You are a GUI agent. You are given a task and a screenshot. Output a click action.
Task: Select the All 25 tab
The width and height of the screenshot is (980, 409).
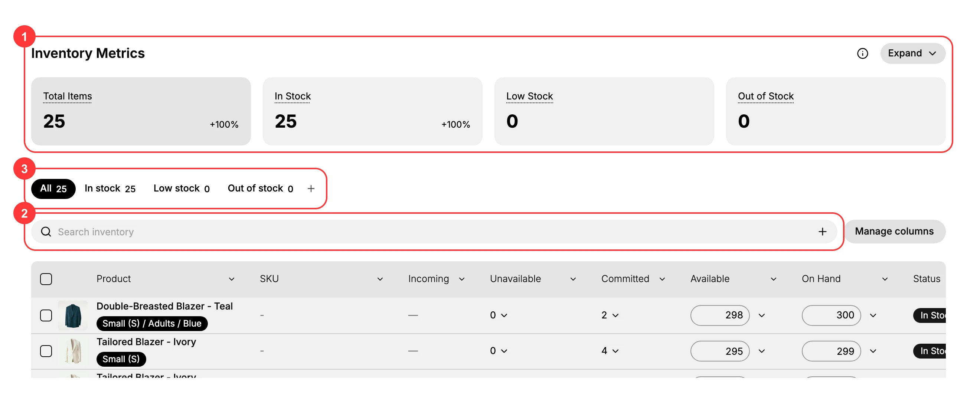(x=53, y=188)
